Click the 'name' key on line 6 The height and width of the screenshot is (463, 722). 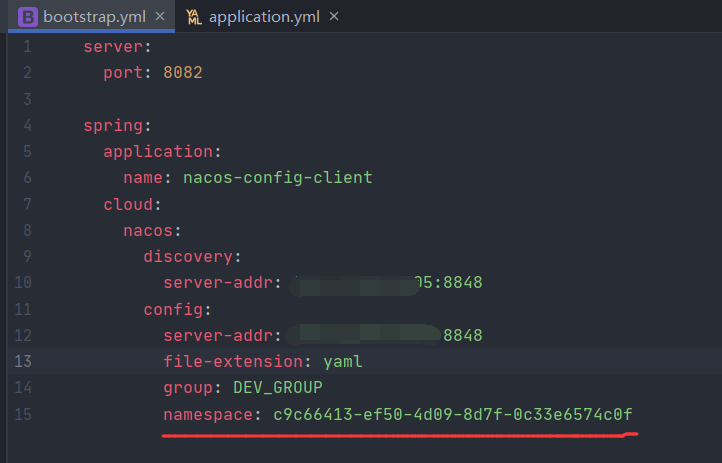point(143,178)
